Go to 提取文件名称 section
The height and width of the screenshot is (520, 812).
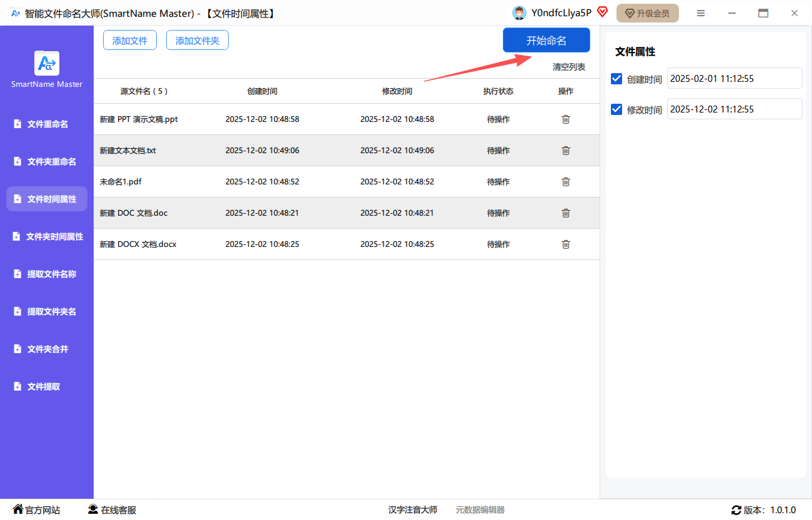click(x=47, y=274)
